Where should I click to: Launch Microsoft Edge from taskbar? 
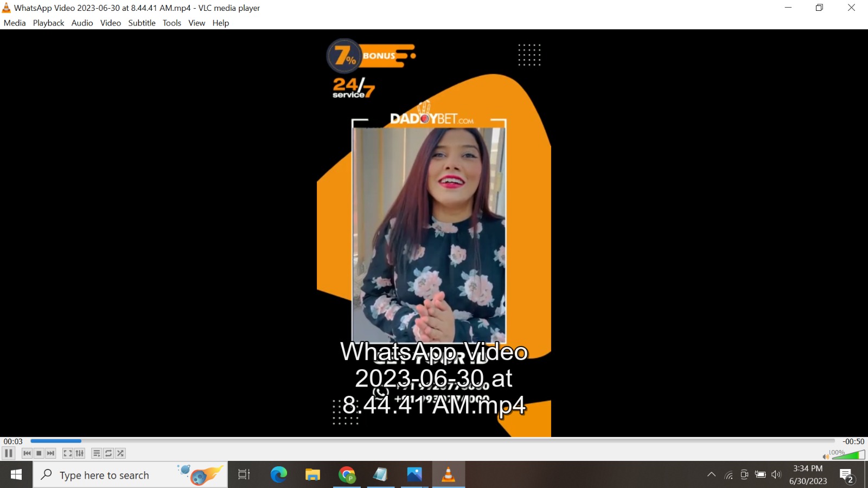pos(279,475)
